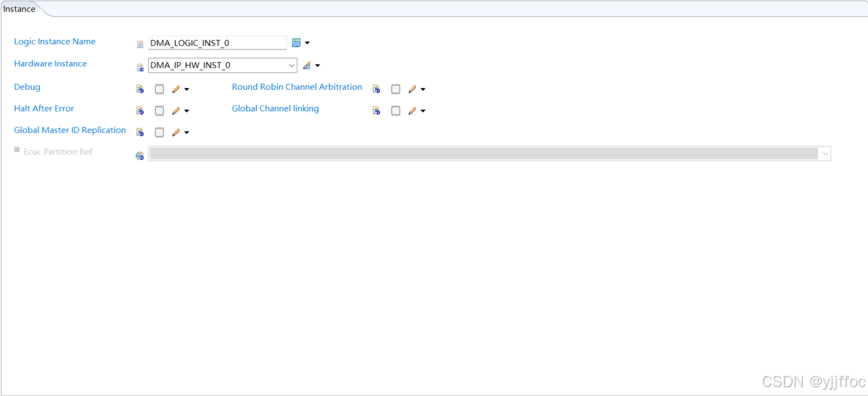Click the Halt After Error label
This screenshot has height=396, width=868.
44,108
